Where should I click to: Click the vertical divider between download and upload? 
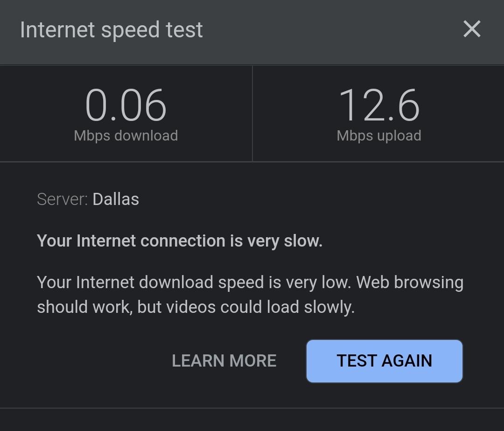[252, 113]
